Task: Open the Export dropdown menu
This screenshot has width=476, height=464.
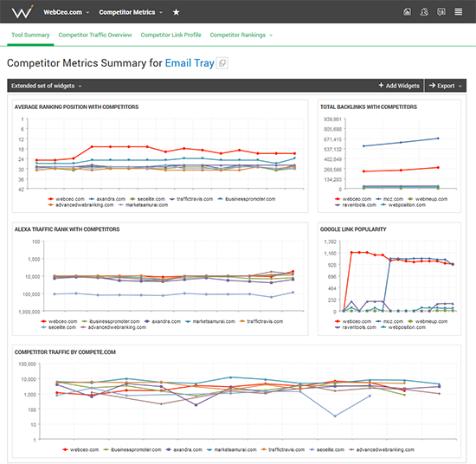Action: (446, 86)
